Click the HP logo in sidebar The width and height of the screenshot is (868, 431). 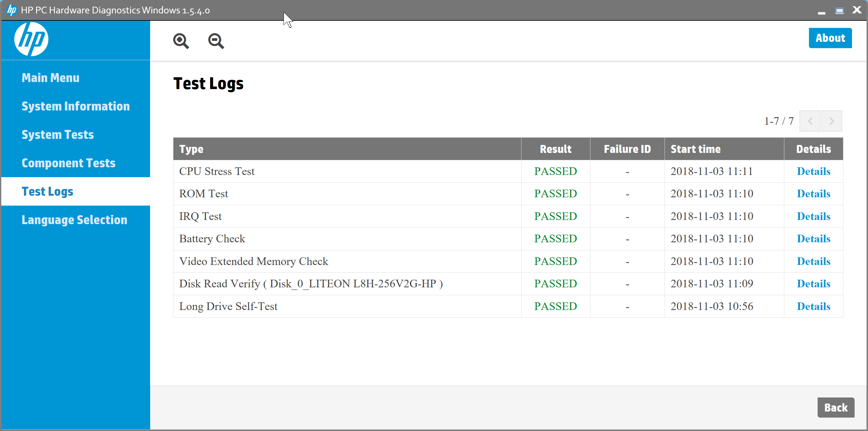(x=31, y=39)
